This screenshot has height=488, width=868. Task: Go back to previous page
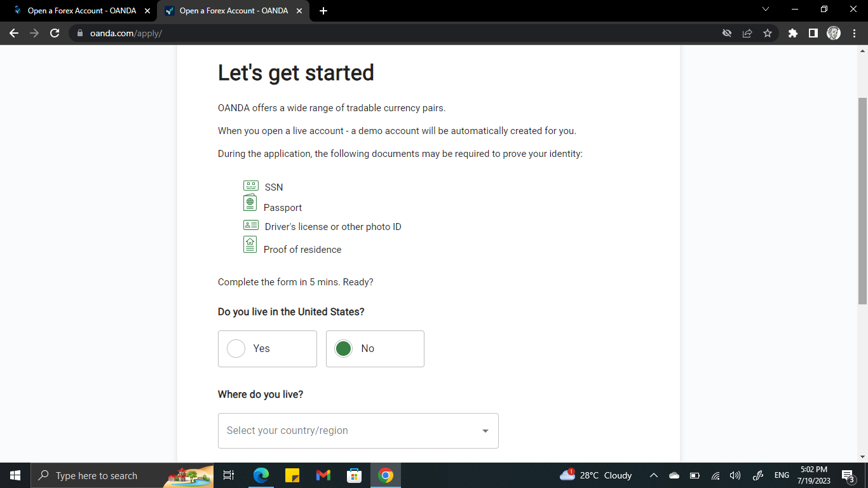(14, 33)
